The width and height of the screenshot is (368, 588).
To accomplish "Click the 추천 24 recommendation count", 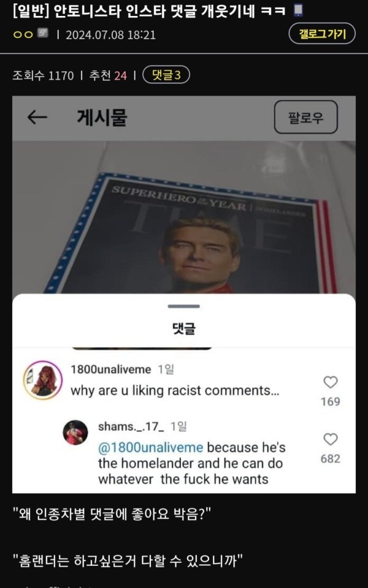I will point(108,75).
